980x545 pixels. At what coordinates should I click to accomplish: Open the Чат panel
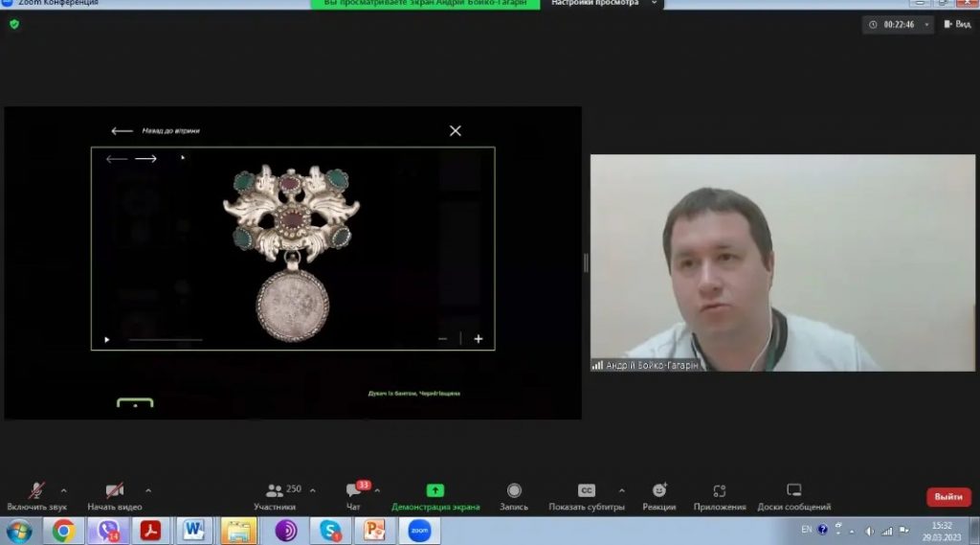(x=353, y=492)
